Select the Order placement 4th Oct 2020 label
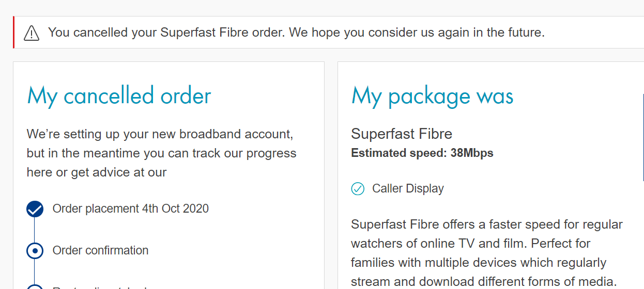The width and height of the screenshot is (644, 289). (131, 208)
